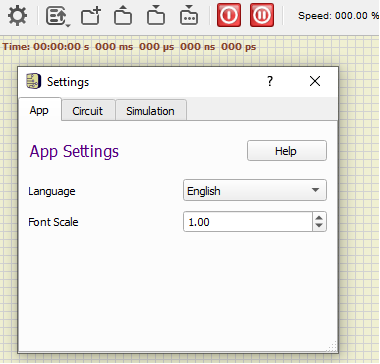The height and width of the screenshot is (364, 380).
Task: Click the new circuit icon
Action: point(91,16)
